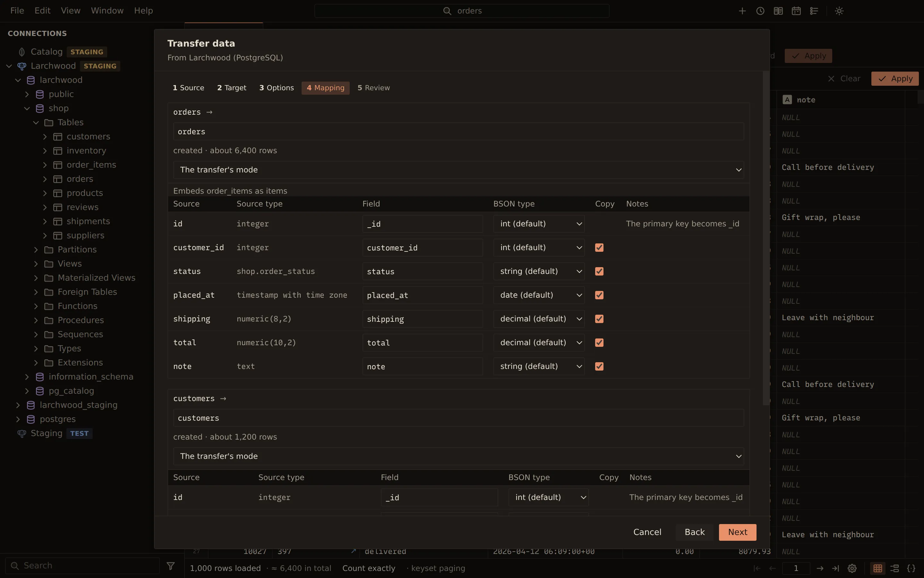This screenshot has height=578, width=924.
Task: Click the dialog vertical scrollbar
Action: (x=766, y=238)
